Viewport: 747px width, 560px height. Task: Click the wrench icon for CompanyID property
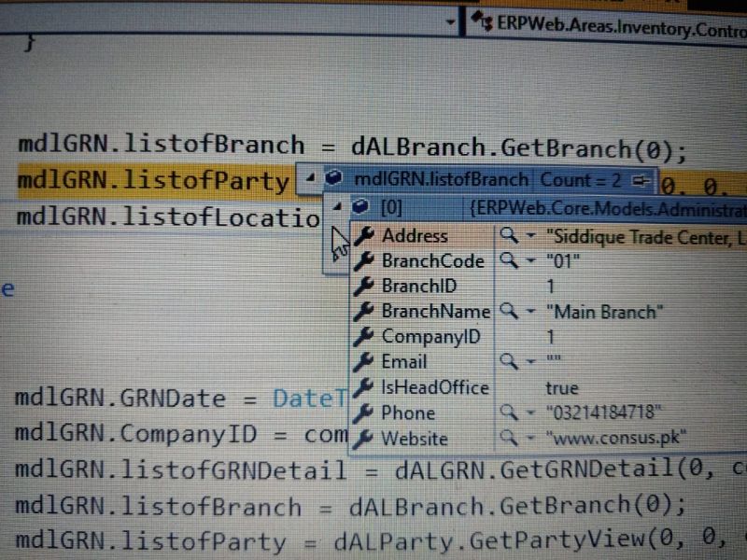point(364,336)
